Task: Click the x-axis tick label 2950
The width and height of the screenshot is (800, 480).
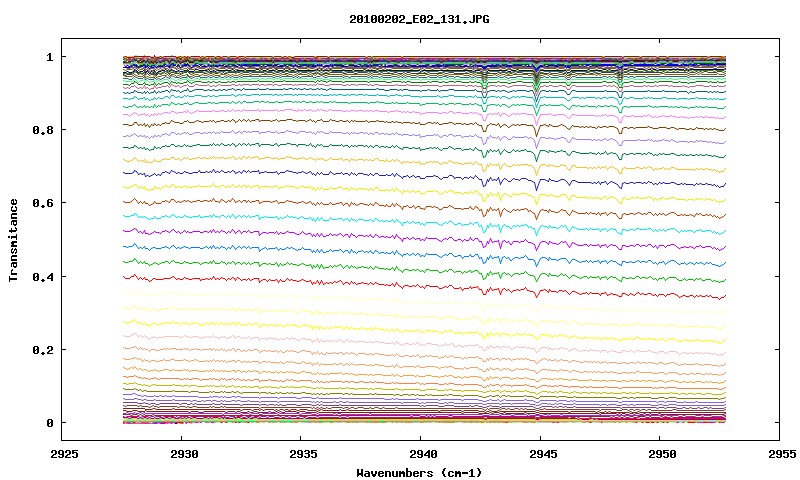Action: [662, 454]
